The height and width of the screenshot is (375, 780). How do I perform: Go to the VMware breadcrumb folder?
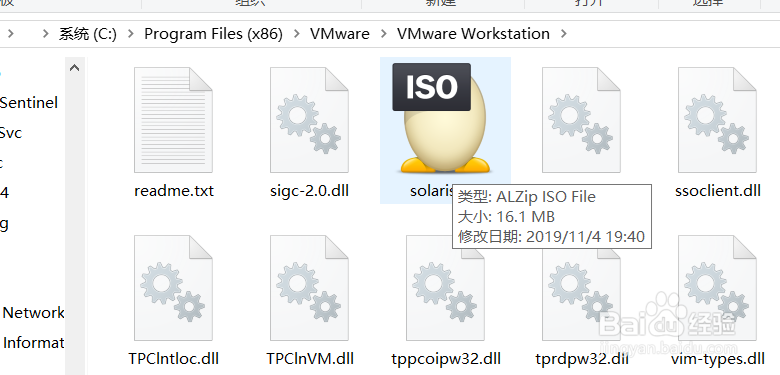[x=340, y=34]
